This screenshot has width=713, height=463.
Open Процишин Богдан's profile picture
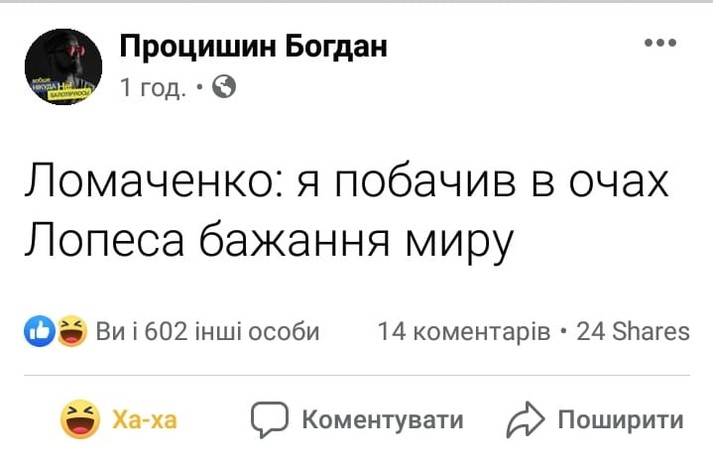[63, 67]
